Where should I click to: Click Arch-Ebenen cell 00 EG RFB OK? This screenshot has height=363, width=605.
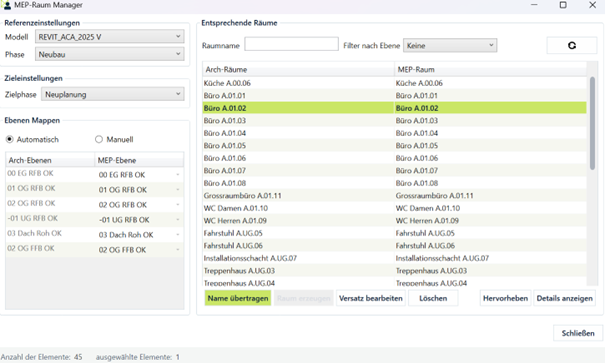50,174
